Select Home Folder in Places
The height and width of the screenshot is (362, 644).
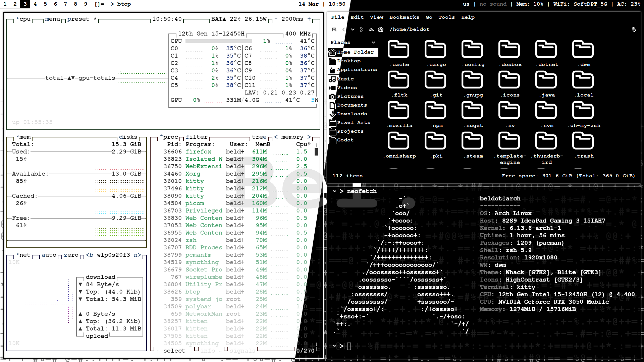[x=353, y=52]
